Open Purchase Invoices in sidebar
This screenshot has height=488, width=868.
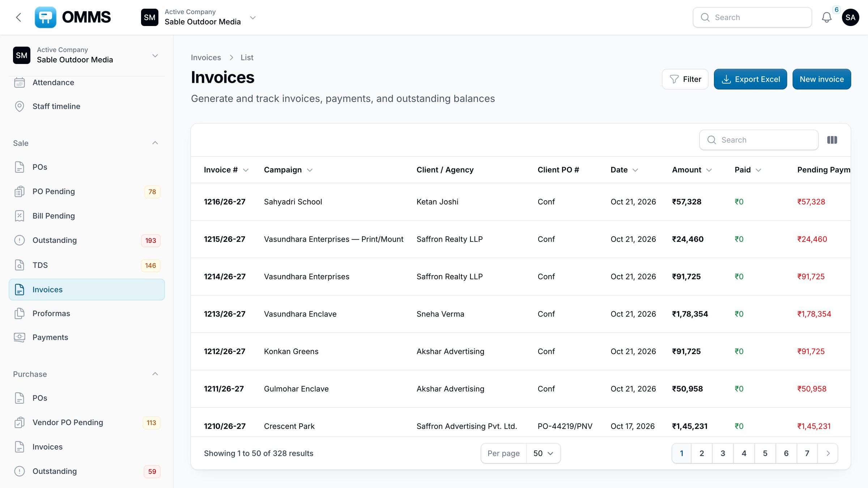coord(86,447)
